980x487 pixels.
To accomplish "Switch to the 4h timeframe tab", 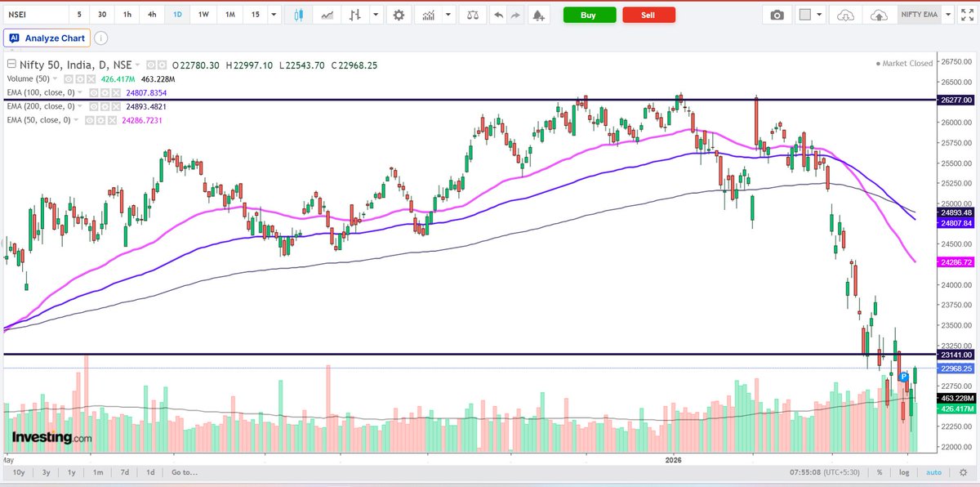I will [153, 15].
